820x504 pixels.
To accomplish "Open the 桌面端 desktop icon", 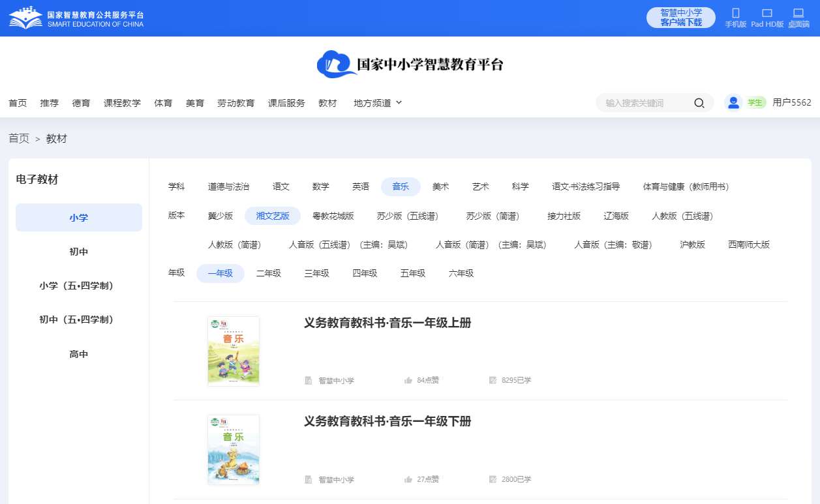I will [798, 13].
